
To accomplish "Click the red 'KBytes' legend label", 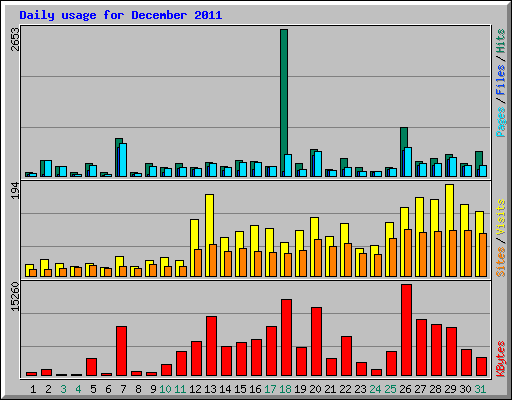I will click(501, 359).
